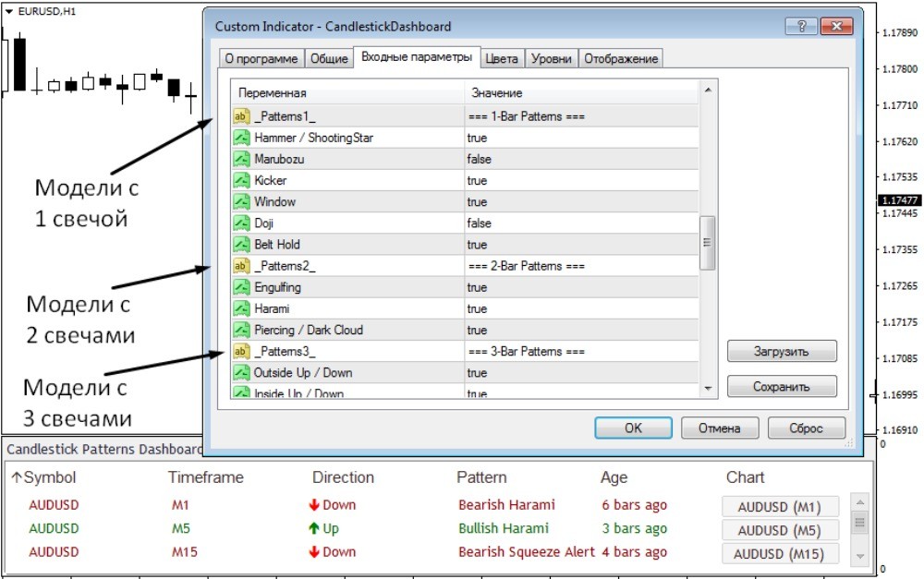Click the parameter list scroll down arrow

[708, 388]
